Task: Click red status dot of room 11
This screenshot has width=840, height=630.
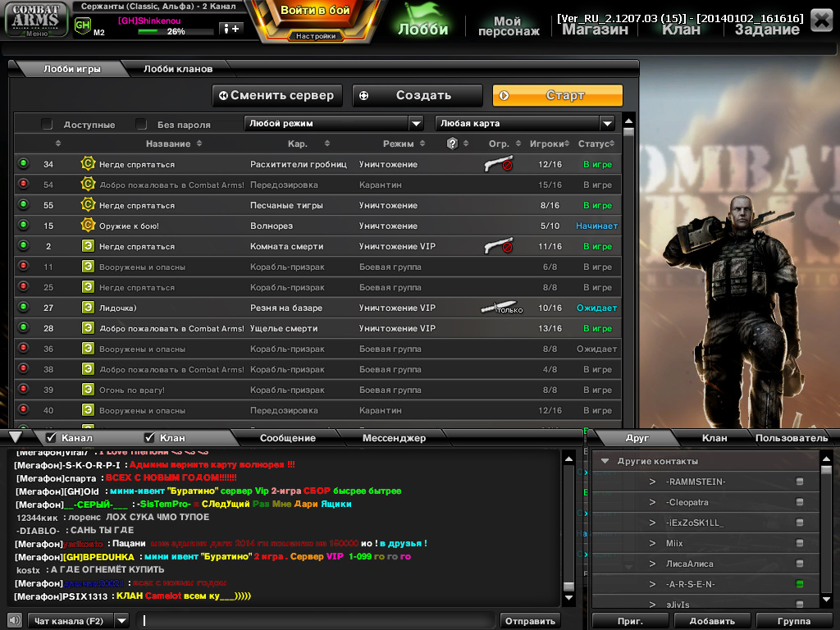Action: 23,266
